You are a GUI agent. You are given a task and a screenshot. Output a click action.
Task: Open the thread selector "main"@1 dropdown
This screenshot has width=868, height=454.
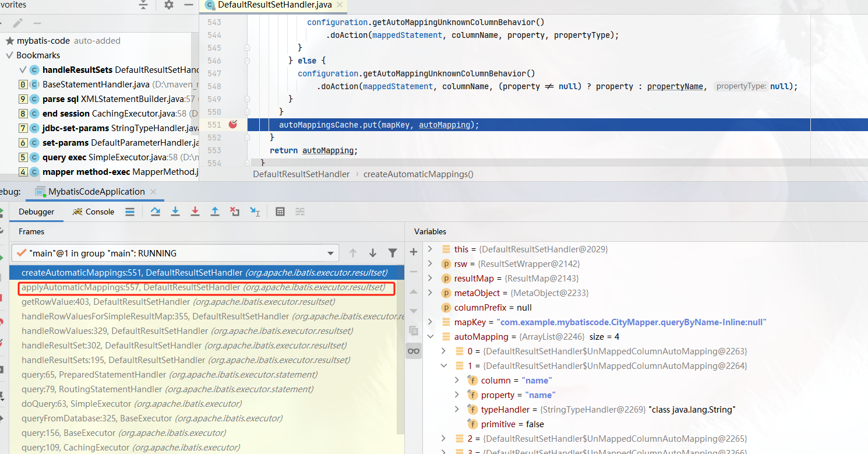175,253
